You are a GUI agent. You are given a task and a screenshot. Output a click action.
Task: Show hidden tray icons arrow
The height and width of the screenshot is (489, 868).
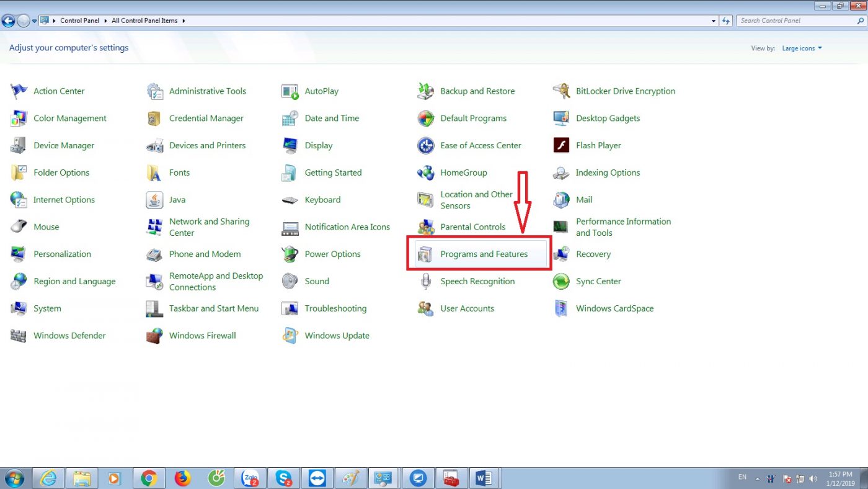click(x=757, y=478)
